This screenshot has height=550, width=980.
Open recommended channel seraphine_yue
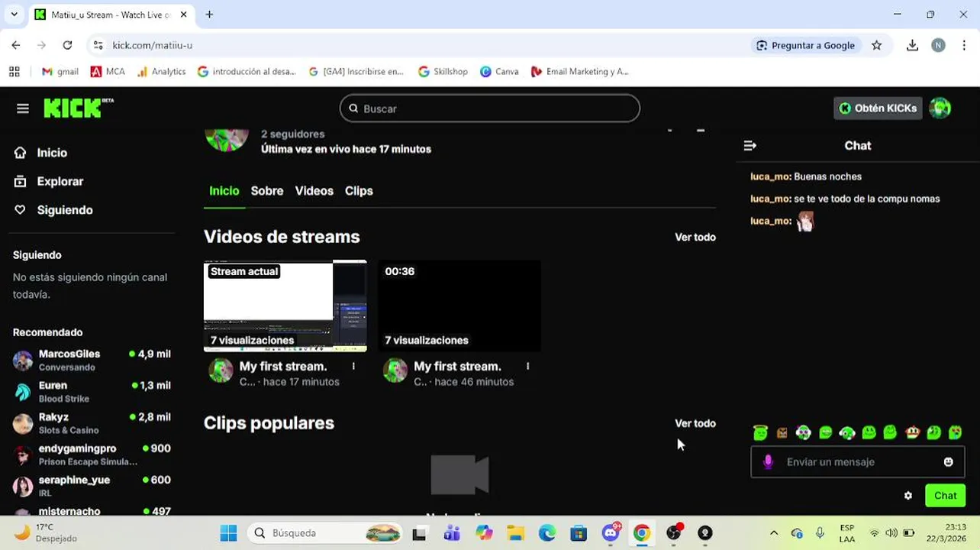[92, 487]
